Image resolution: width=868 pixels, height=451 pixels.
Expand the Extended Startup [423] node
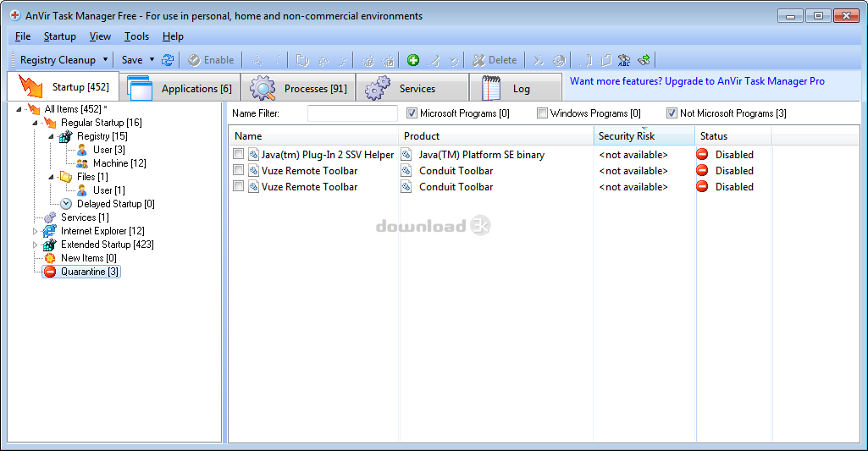click(35, 245)
